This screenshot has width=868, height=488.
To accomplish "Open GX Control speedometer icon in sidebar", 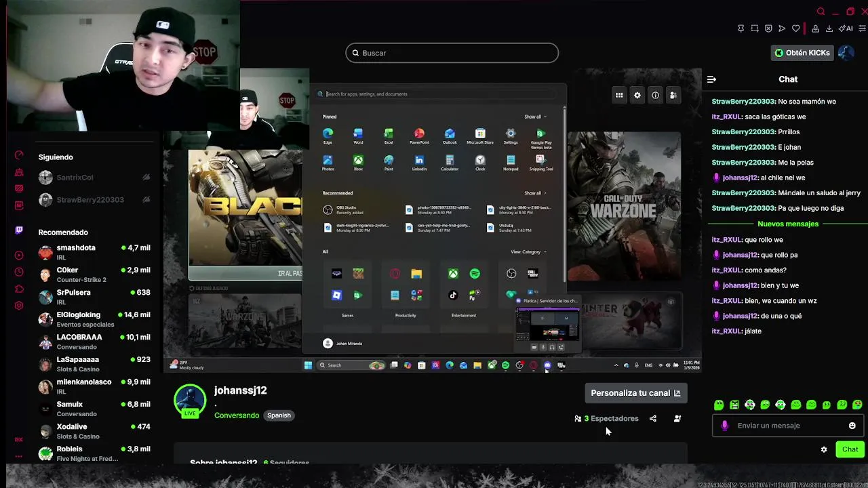I will [x=19, y=155].
